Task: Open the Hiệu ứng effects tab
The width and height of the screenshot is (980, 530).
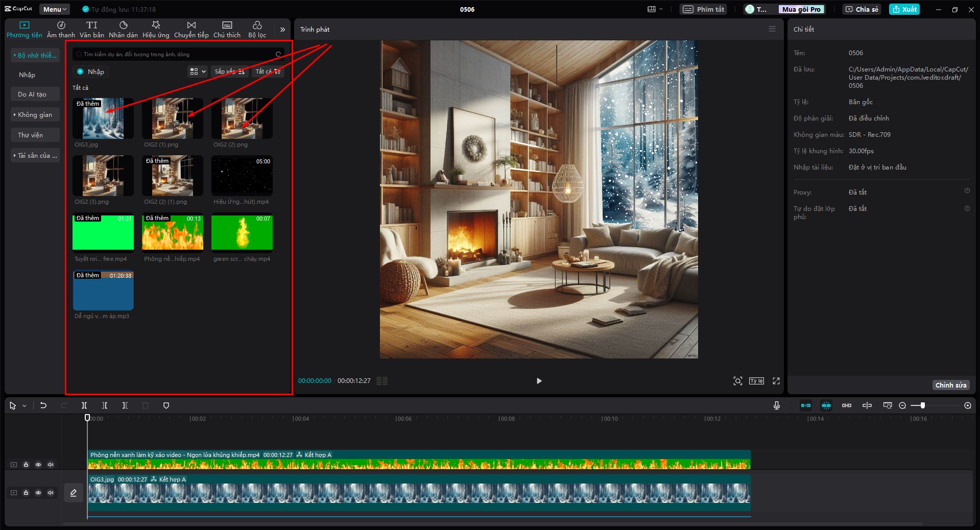Action: (156, 30)
